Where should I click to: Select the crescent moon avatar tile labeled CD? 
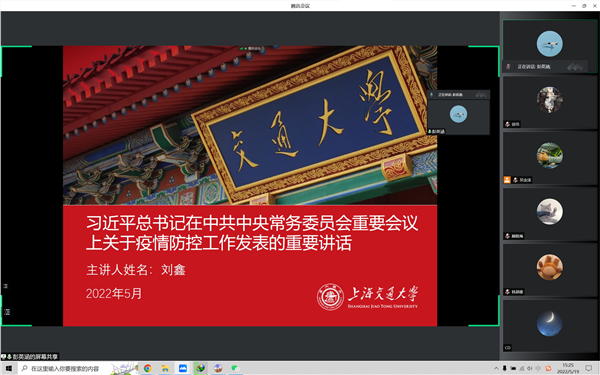[x=549, y=326]
